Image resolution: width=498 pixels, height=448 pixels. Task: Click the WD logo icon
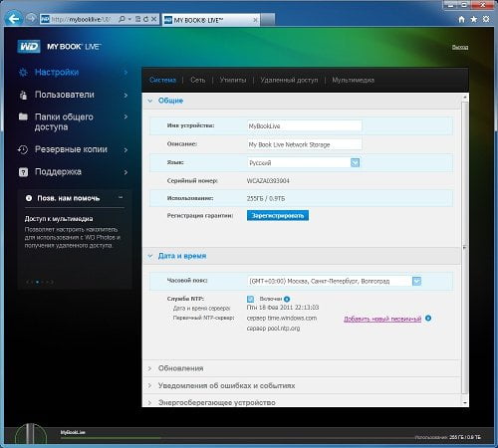[x=29, y=47]
